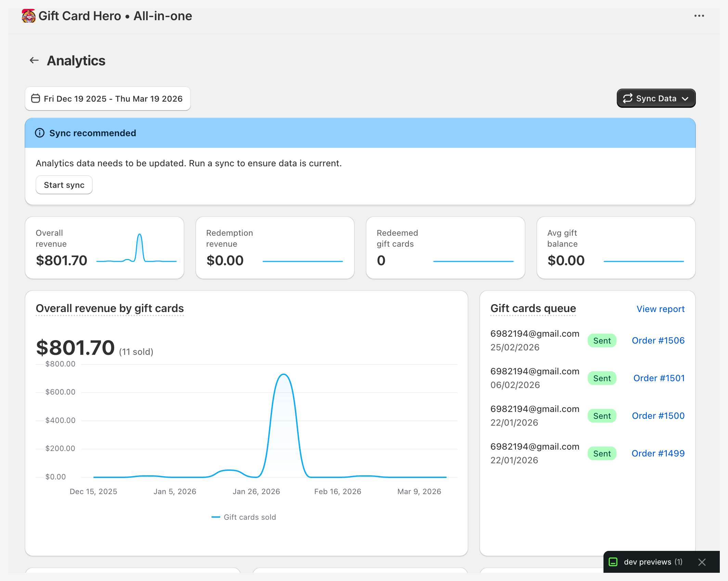Open Order #1500 link
The height and width of the screenshot is (581, 728).
click(x=658, y=416)
